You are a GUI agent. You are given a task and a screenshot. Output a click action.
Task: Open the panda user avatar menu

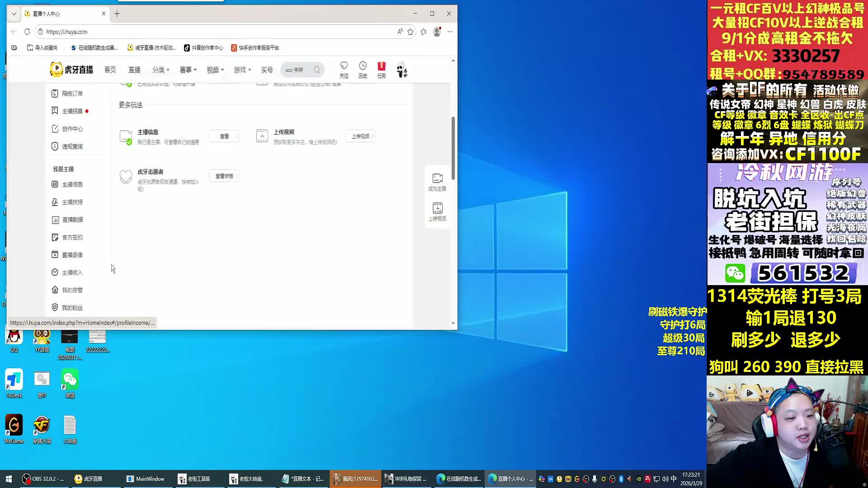(402, 70)
